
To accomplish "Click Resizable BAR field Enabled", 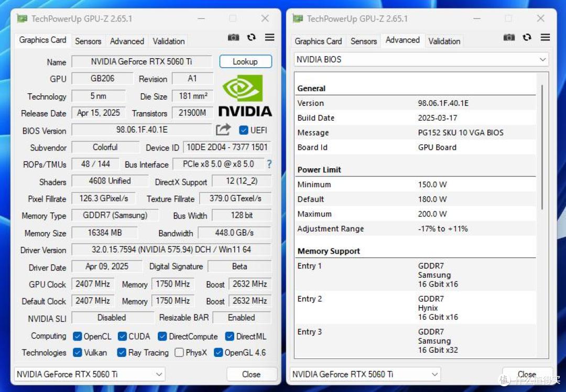I will 242,318.
